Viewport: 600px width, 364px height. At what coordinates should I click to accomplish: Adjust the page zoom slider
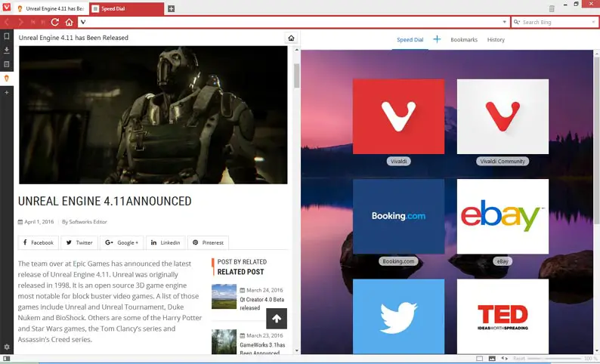pos(554,359)
